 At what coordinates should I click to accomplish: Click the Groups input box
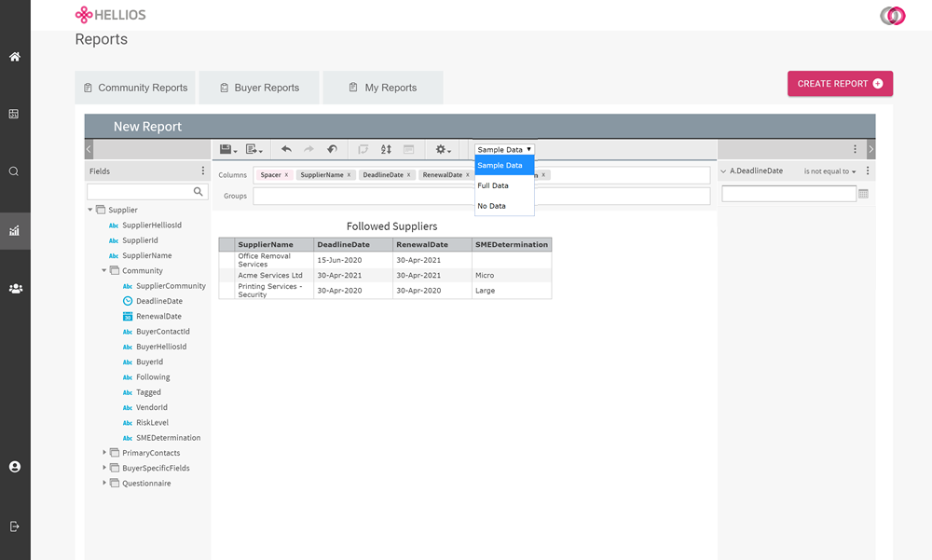[x=482, y=196]
